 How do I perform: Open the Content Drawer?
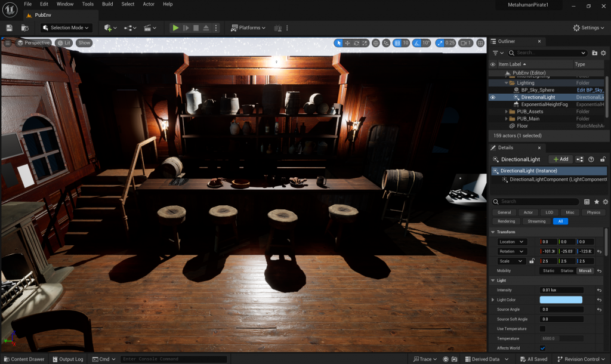pyautogui.click(x=24, y=359)
